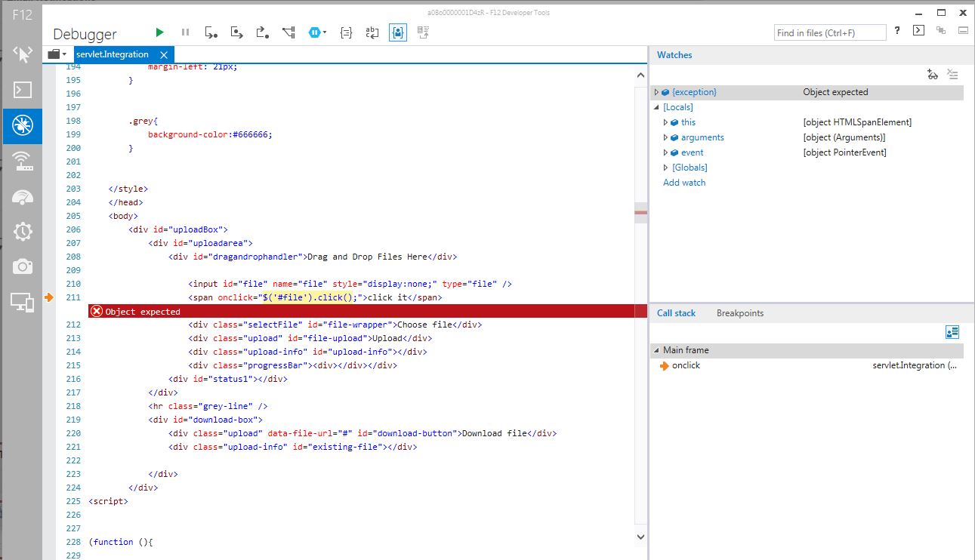Open the file picker folder dropdown
This screenshot has height=560, width=975.
57,54
